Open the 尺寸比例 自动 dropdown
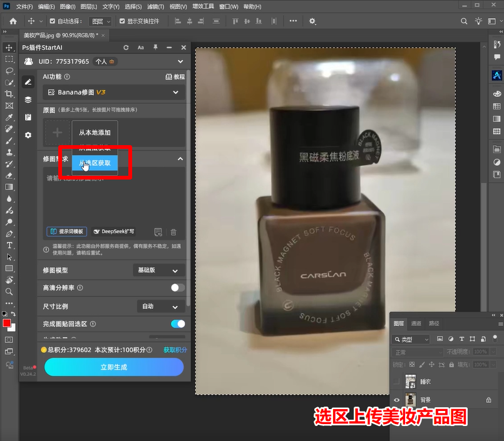Image resolution: width=504 pixels, height=441 pixels. pos(161,307)
